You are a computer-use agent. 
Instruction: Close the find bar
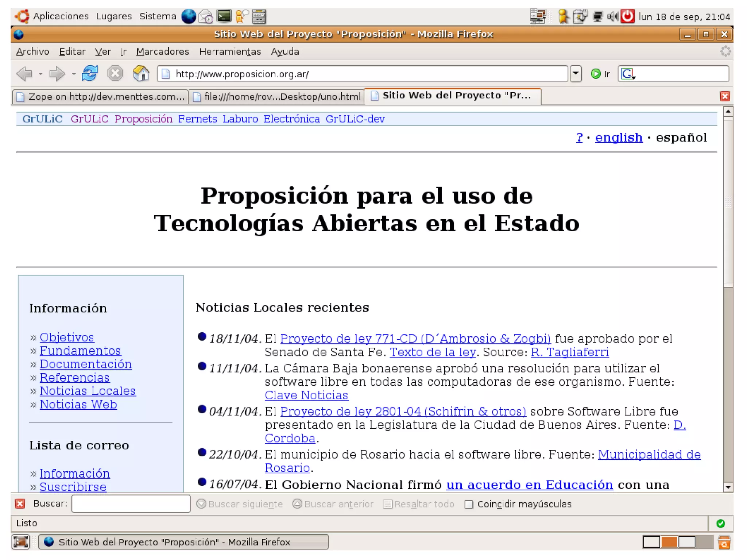pyautogui.click(x=20, y=504)
